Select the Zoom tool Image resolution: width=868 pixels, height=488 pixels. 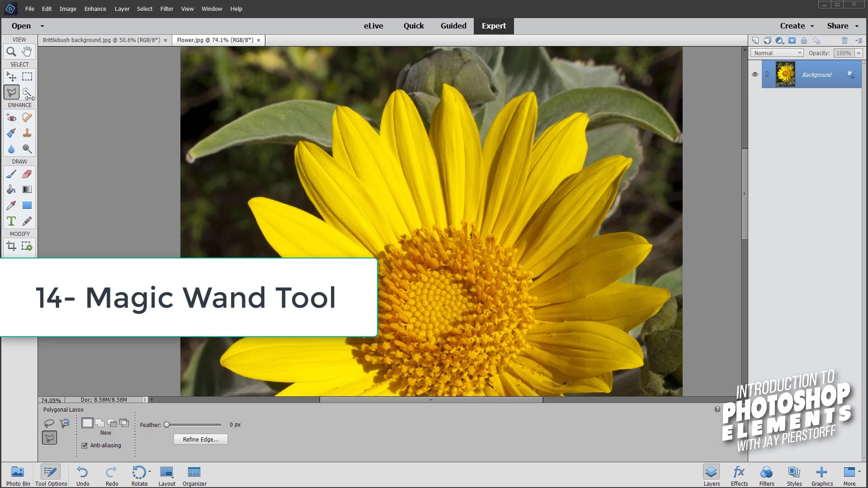click(11, 52)
